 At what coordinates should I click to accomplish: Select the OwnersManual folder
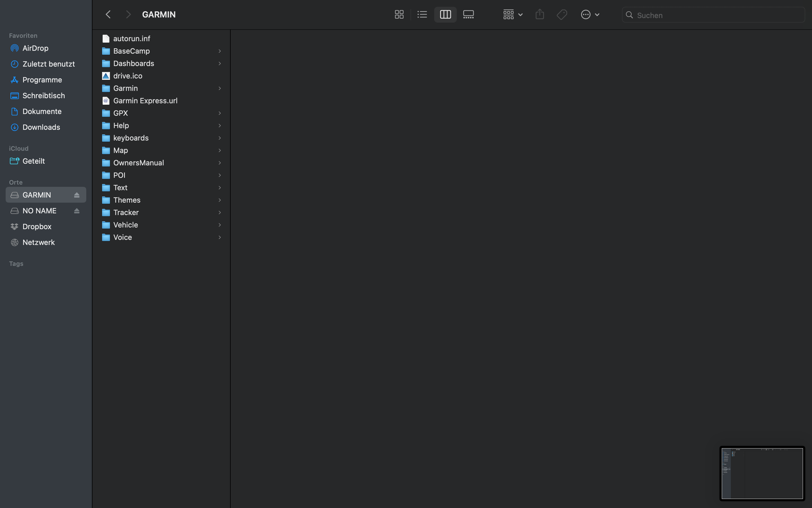[x=161, y=163]
